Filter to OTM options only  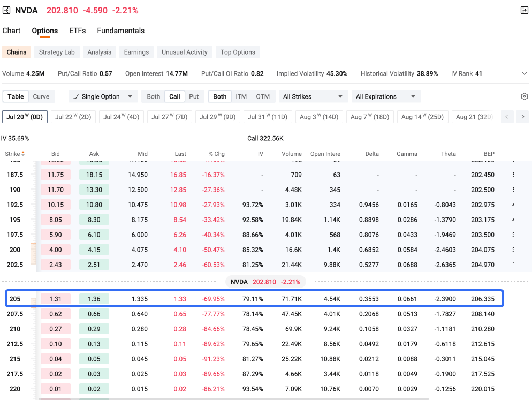pos(263,96)
